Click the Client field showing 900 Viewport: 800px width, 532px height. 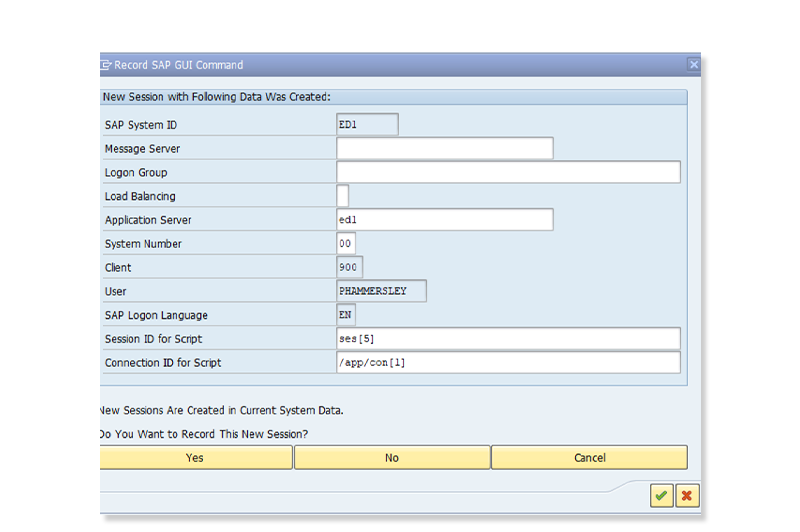pyautogui.click(x=349, y=267)
